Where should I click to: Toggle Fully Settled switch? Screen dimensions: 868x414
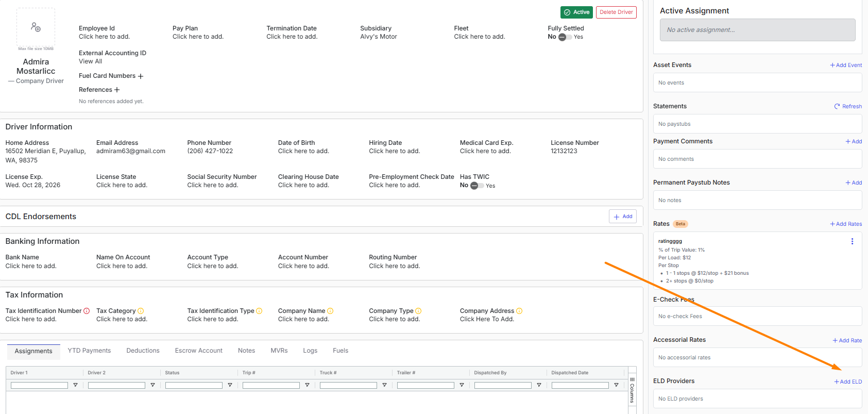(565, 37)
